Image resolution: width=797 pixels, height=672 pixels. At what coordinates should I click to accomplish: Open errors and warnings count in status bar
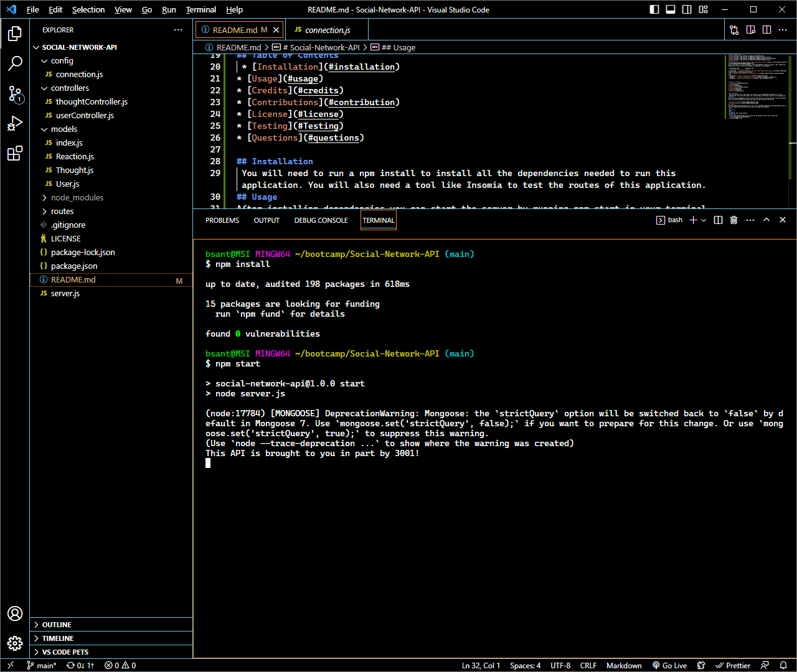pos(120,665)
